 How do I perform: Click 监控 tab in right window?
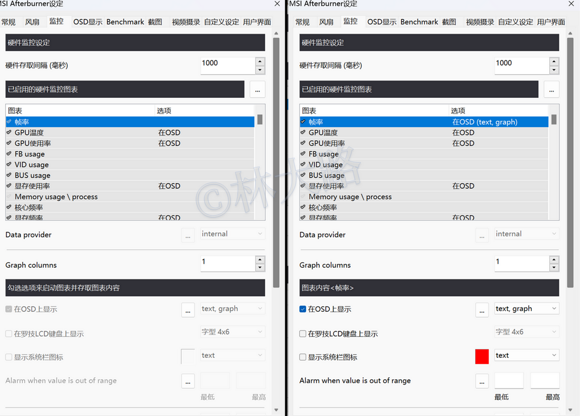click(x=350, y=21)
